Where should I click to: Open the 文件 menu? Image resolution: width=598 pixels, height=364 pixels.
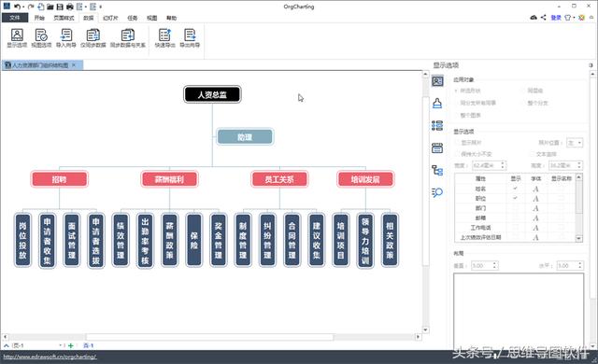[15, 18]
